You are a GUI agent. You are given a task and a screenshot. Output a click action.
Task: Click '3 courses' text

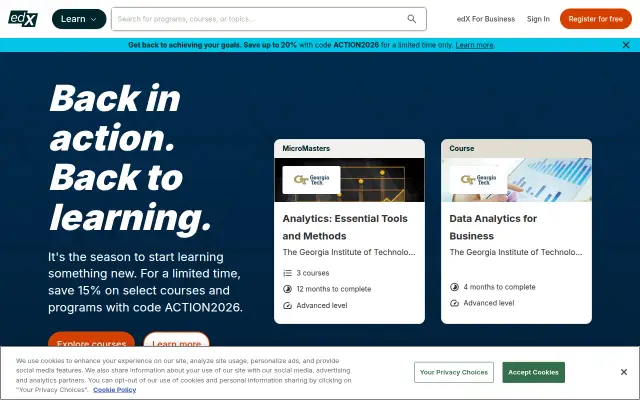tap(313, 273)
